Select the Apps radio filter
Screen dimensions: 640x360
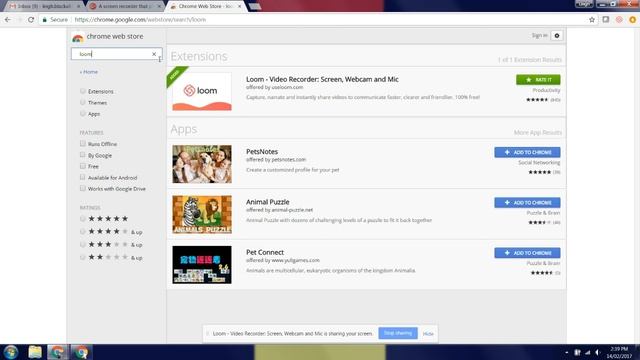click(83, 113)
